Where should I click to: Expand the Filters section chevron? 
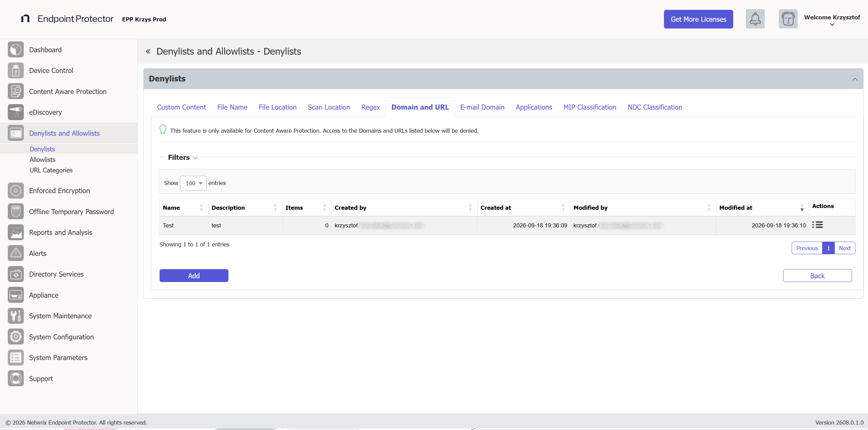tap(196, 158)
